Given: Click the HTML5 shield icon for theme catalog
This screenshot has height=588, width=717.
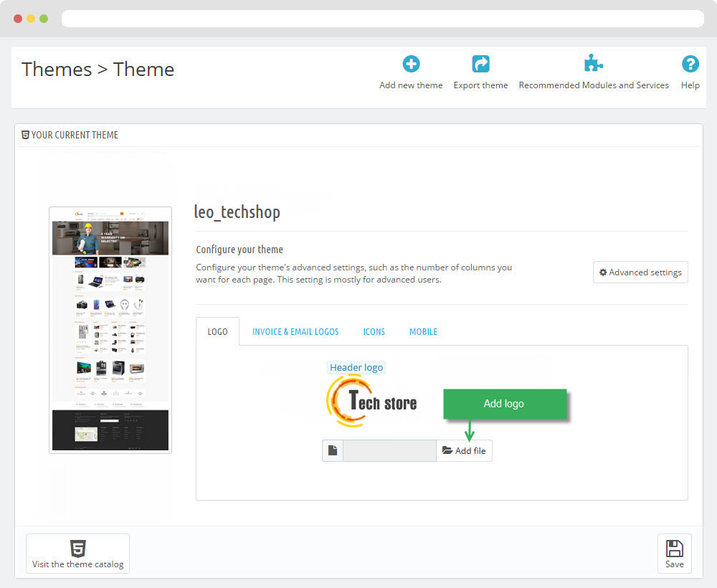Looking at the screenshot, I should click(77, 549).
